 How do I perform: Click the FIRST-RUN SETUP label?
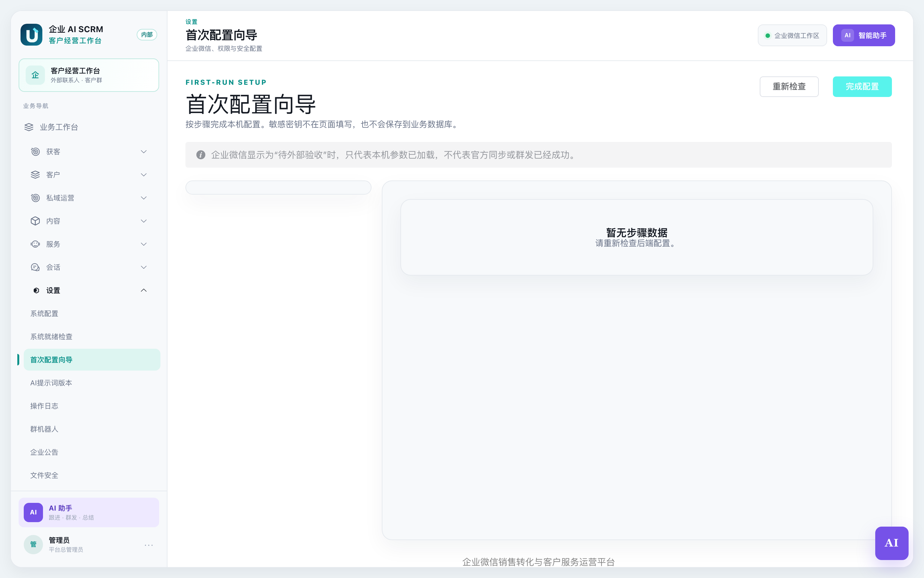pos(226,83)
